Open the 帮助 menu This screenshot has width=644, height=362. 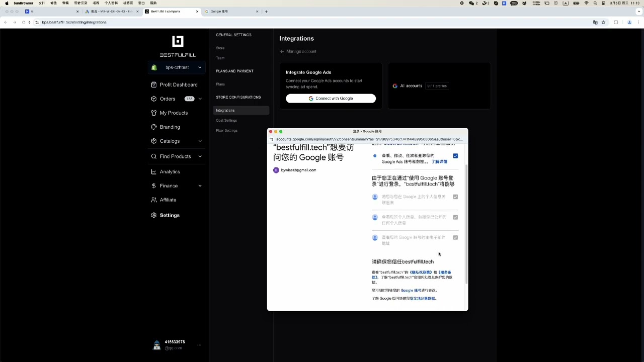click(x=153, y=3)
